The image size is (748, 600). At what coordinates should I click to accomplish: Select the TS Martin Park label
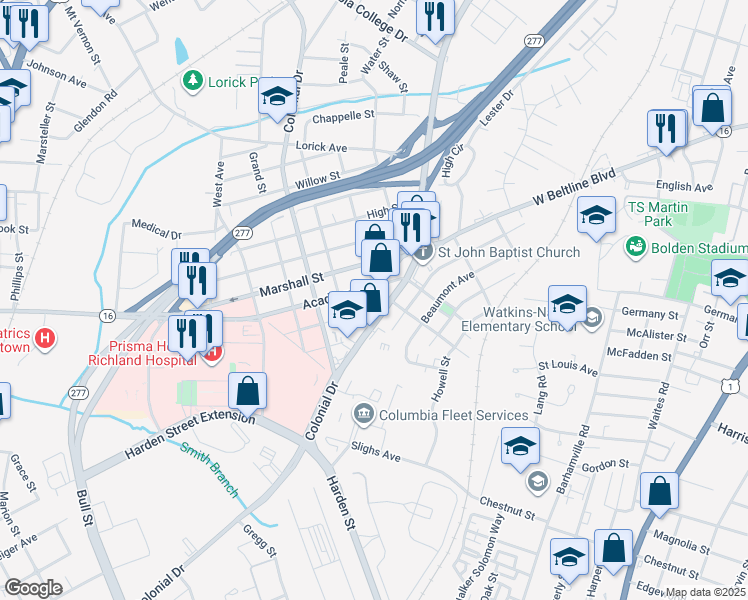point(658,214)
